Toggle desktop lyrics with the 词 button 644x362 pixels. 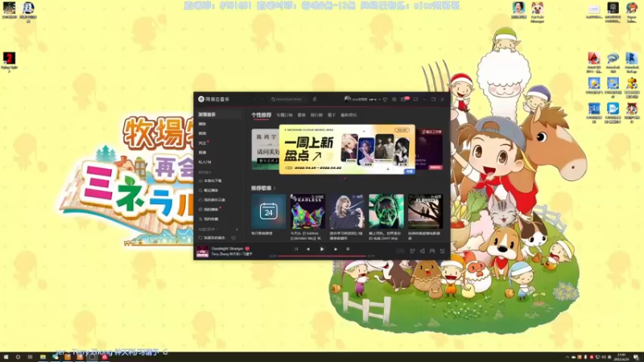pyautogui.click(x=348, y=249)
